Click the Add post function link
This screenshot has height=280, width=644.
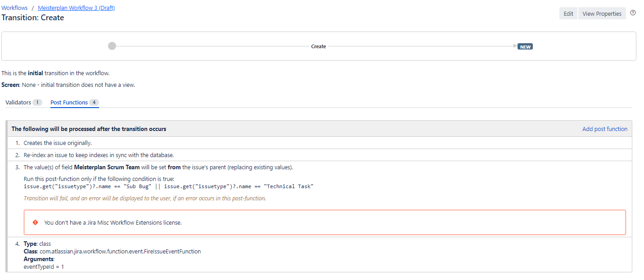point(604,129)
